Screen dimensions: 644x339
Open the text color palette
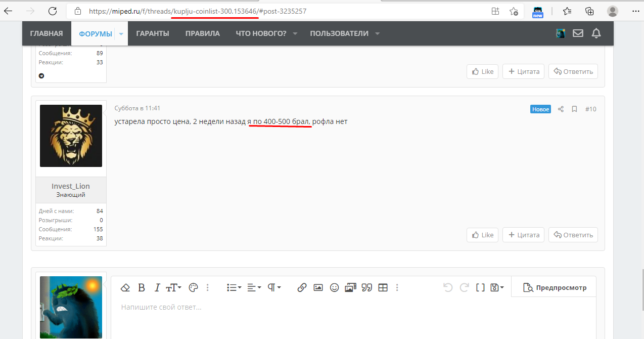(x=193, y=287)
